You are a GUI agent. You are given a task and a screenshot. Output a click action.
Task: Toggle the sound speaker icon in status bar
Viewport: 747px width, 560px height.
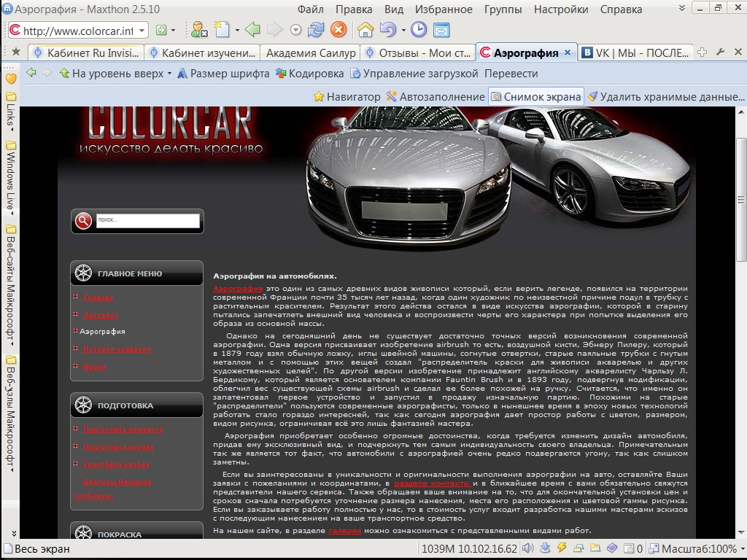tap(526, 548)
